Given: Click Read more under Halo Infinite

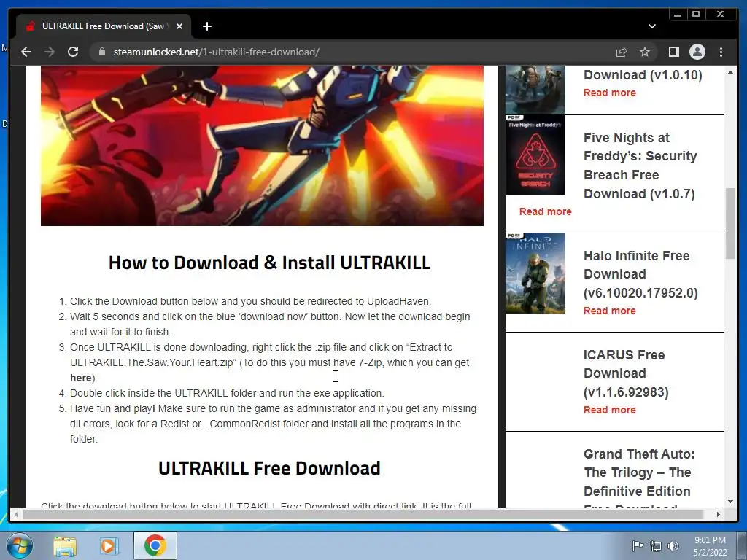Looking at the screenshot, I should coord(610,311).
